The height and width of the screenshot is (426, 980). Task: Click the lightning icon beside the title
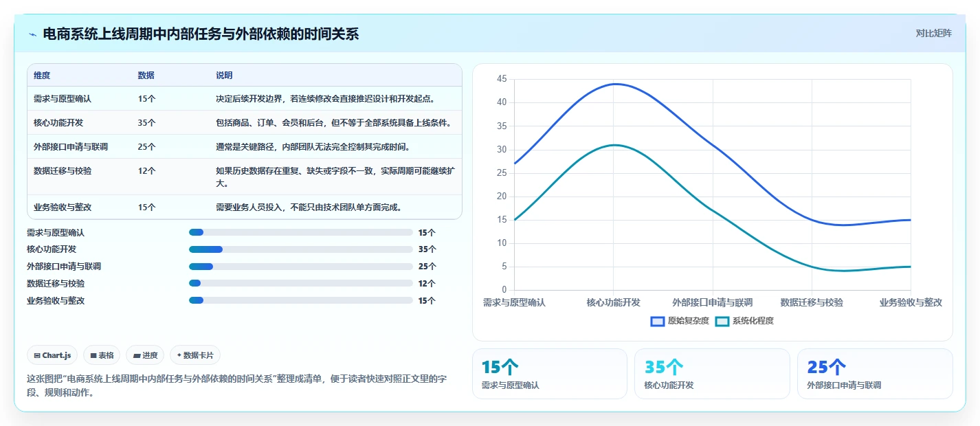[x=33, y=34]
